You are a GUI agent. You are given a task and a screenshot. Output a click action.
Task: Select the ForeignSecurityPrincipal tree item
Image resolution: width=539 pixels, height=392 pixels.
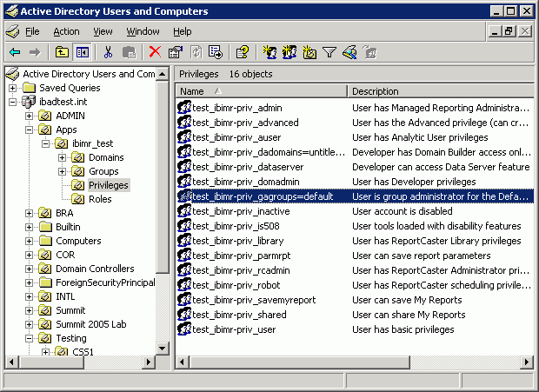tap(105, 282)
